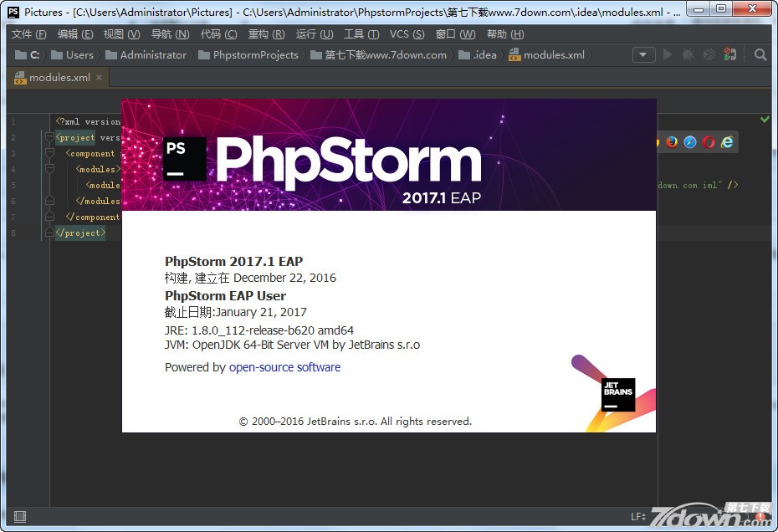Open the 视图 (V) menu
The width and height of the screenshot is (778, 532).
[121, 33]
